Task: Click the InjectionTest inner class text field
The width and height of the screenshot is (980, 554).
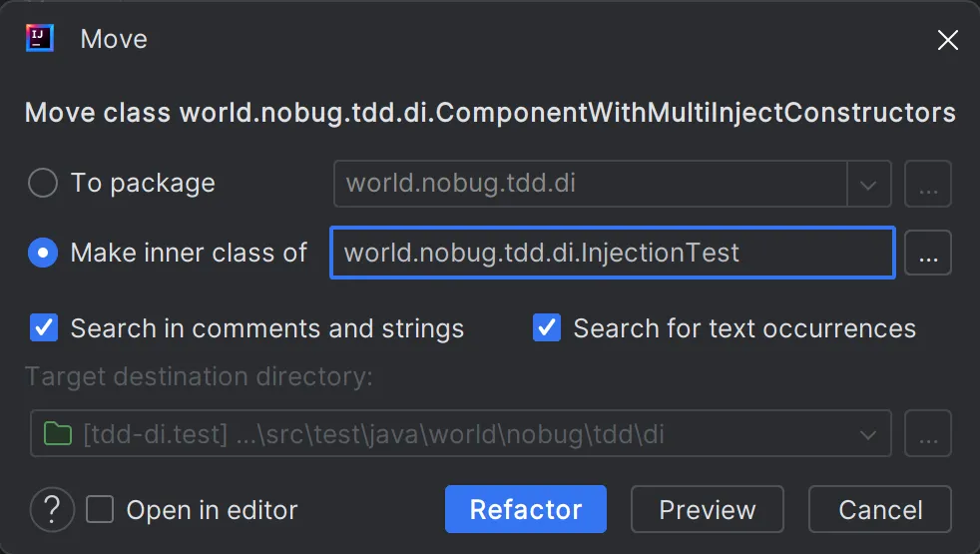Action: point(611,254)
